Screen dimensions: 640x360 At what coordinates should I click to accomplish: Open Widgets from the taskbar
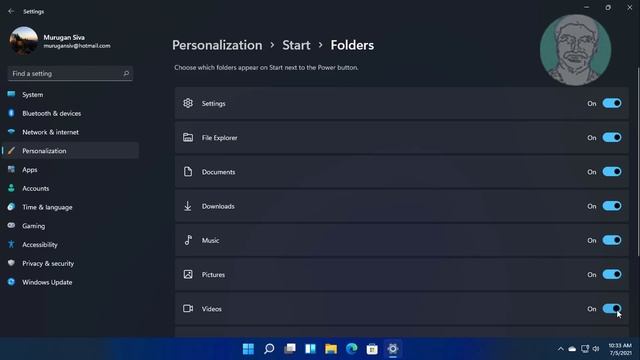(310, 349)
